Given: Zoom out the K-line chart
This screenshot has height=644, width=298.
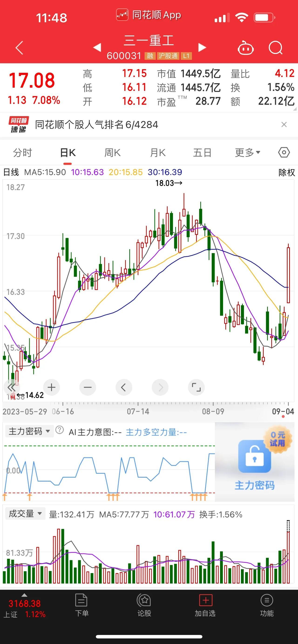Looking at the screenshot, I should [88, 387].
